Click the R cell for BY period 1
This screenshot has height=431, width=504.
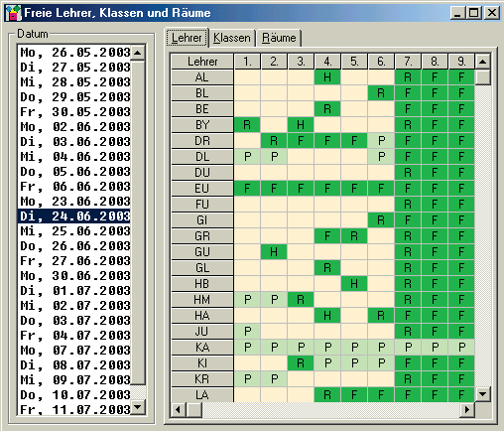(247, 125)
